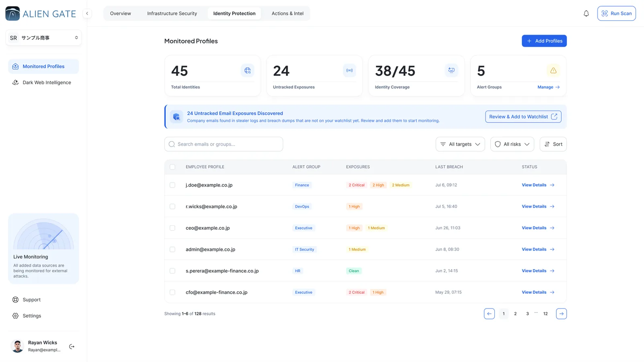The width and height of the screenshot is (644, 362).
Task: Click the Manage link text in Alert Groups
Action: [545, 87]
